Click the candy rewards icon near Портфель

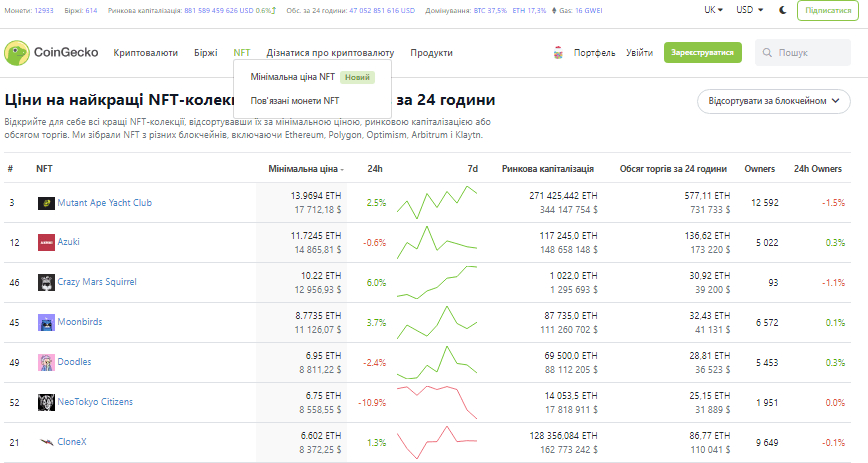click(558, 53)
